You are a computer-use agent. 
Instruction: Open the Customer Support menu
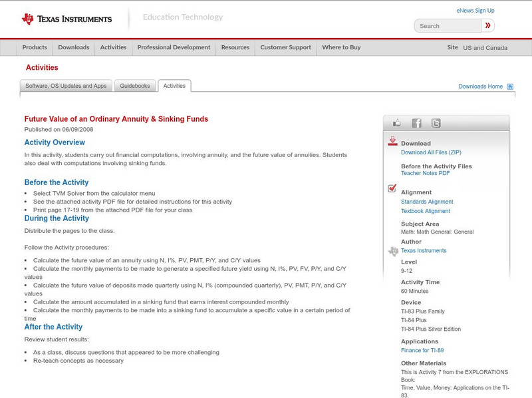click(x=285, y=47)
